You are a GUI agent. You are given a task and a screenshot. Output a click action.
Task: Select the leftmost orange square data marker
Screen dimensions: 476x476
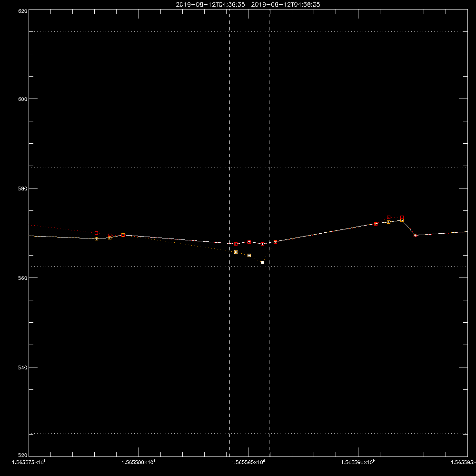97,238
